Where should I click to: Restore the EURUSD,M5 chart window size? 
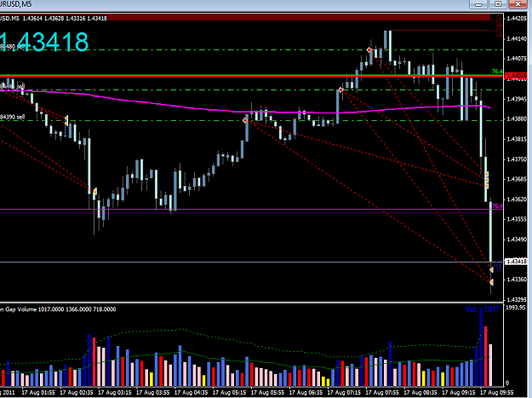pyautogui.click(x=498, y=4)
